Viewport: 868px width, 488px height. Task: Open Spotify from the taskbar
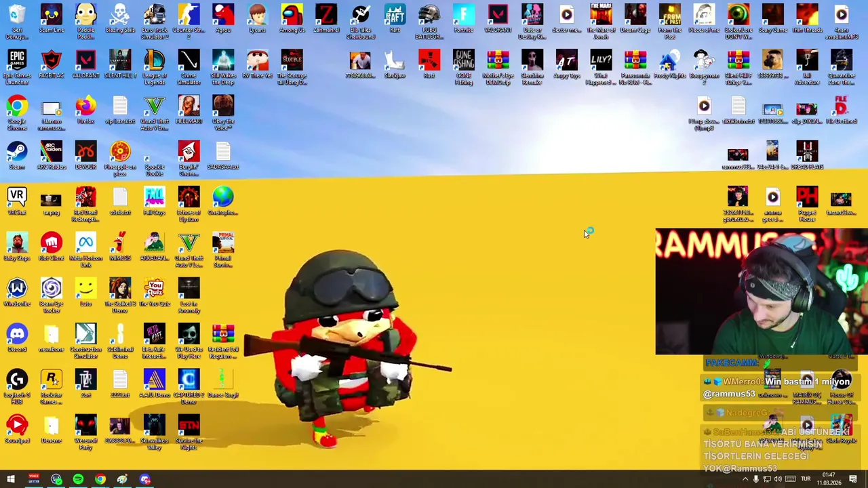point(78,480)
